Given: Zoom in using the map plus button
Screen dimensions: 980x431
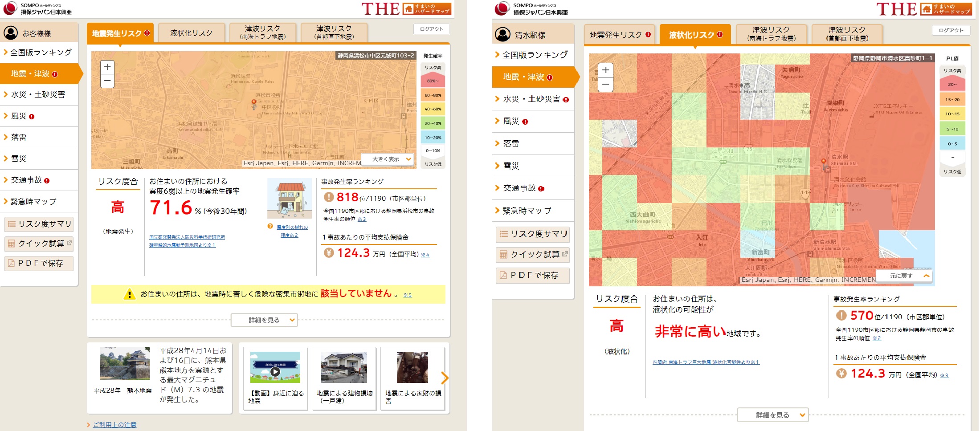Looking at the screenshot, I should [107, 67].
